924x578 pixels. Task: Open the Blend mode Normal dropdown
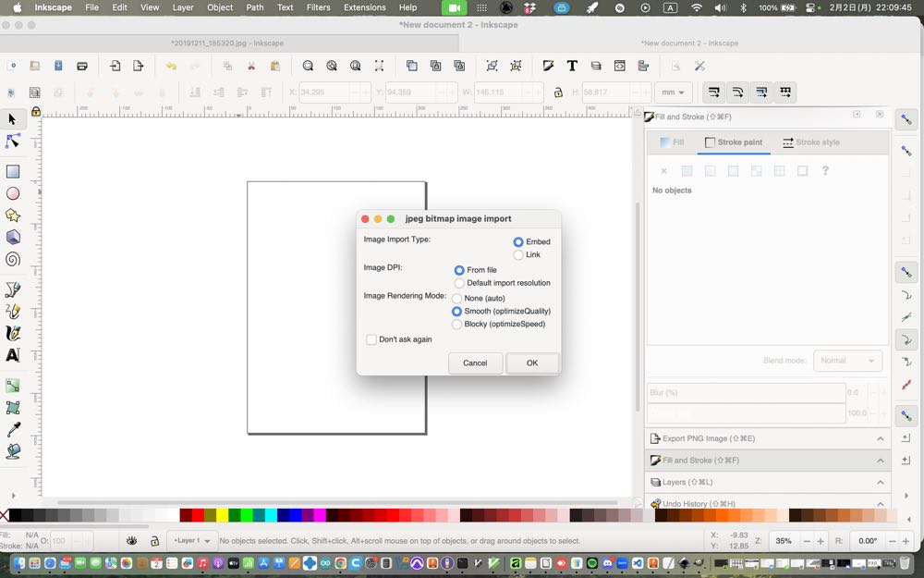[x=847, y=361]
